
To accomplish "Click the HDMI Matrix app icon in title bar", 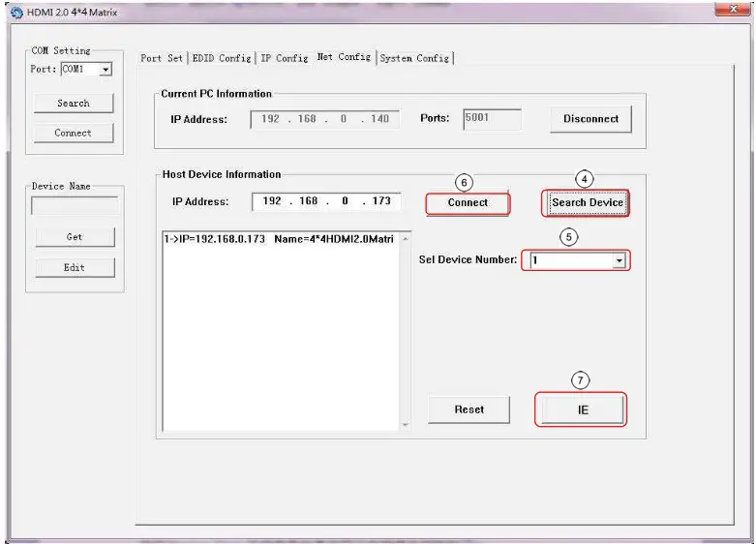I will pos(16,13).
